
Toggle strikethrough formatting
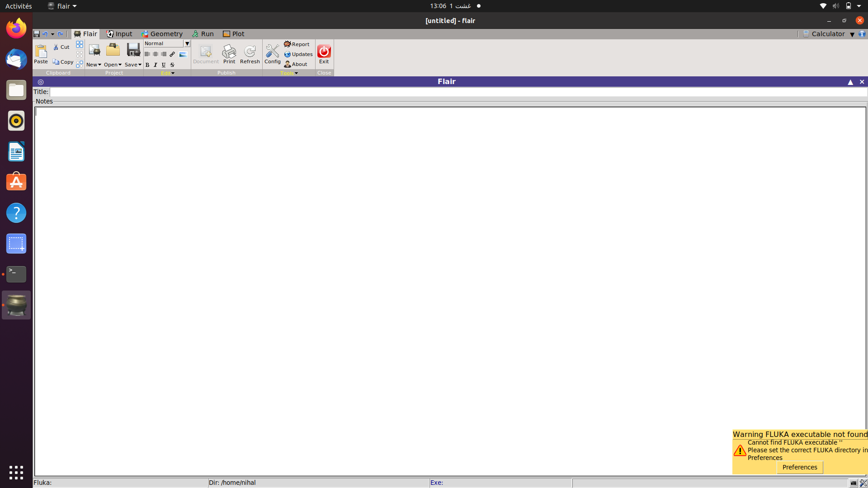172,65
